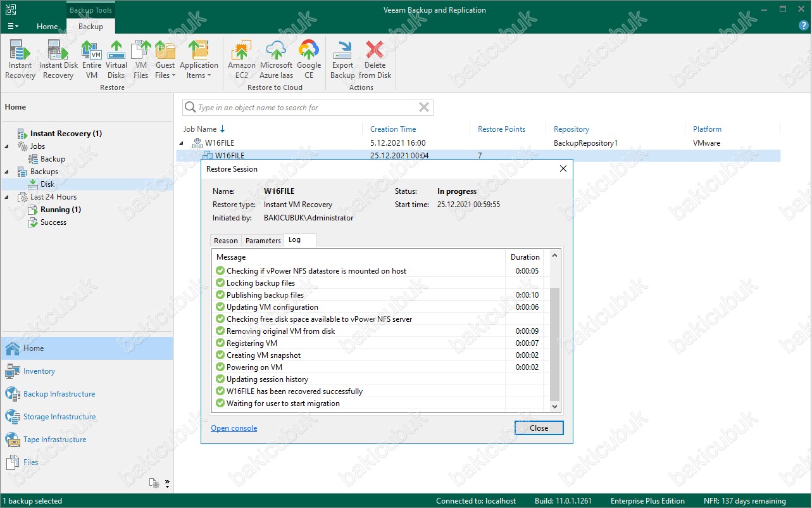Click the log scrollbar down arrow
The height and width of the screenshot is (508, 812).
pos(554,407)
